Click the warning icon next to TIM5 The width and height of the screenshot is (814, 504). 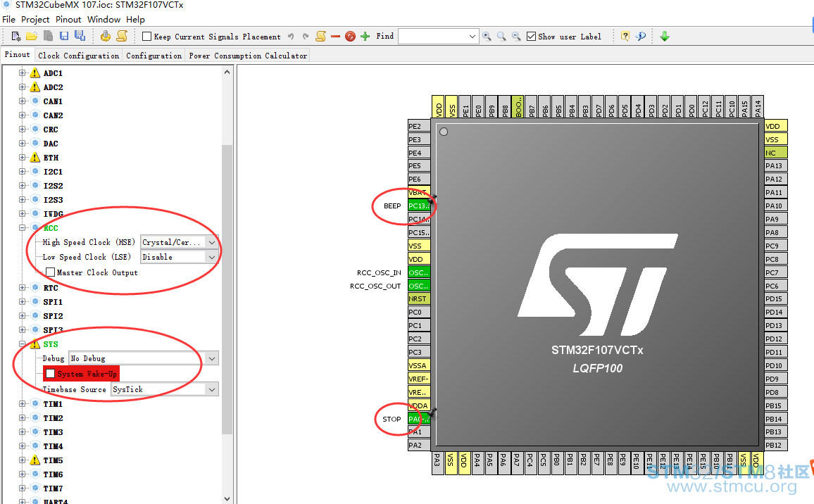[x=35, y=460]
